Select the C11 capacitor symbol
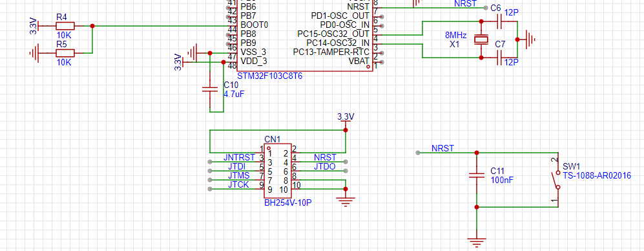This screenshot has width=644, height=251. tap(477, 175)
